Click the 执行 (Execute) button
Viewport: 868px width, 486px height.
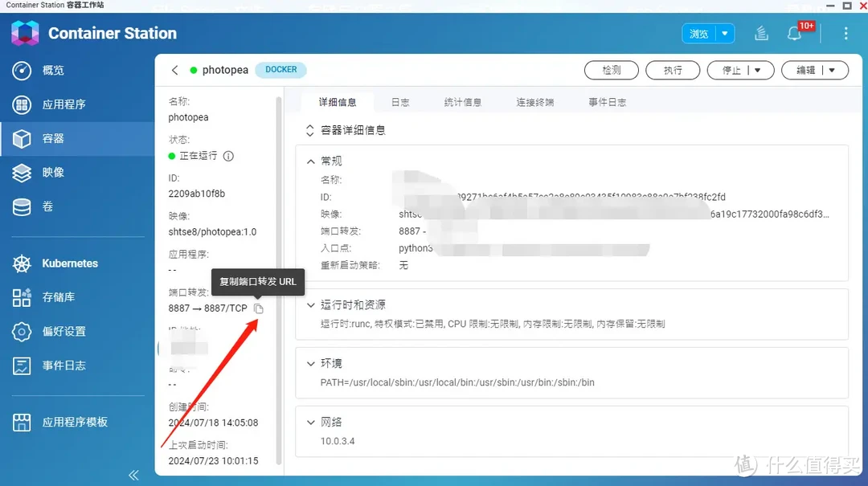pos(673,70)
